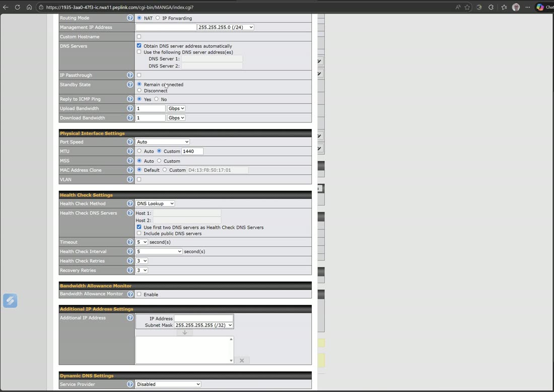This screenshot has width=554, height=392.
Task: Click the Standby State help icon
Action: pyautogui.click(x=130, y=85)
